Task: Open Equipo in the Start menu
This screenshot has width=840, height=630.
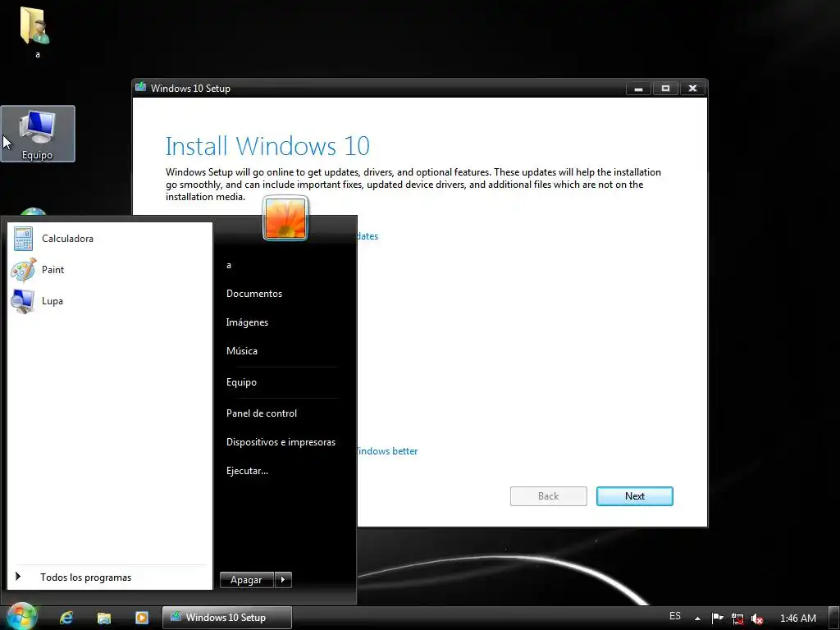Action: pos(241,382)
